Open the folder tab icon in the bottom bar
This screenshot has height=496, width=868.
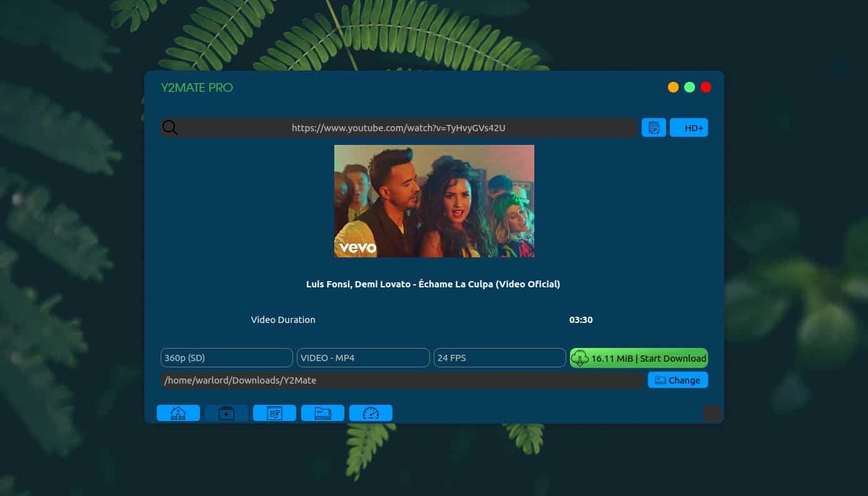[x=322, y=413]
